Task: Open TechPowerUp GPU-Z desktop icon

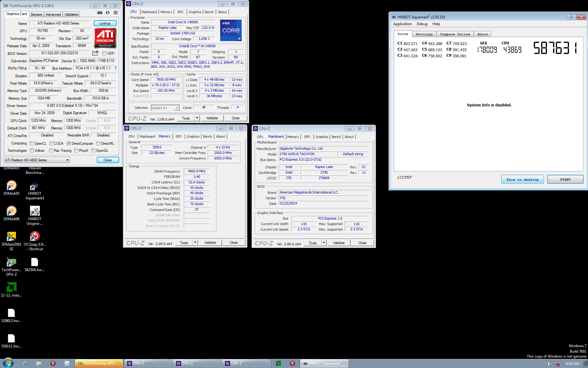Action: point(11,267)
